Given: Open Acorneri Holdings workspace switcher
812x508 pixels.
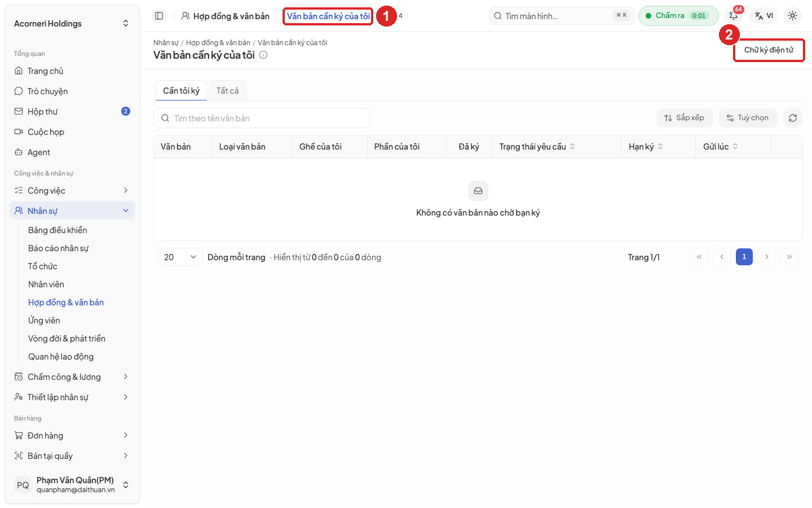Looking at the screenshot, I should 72,24.
